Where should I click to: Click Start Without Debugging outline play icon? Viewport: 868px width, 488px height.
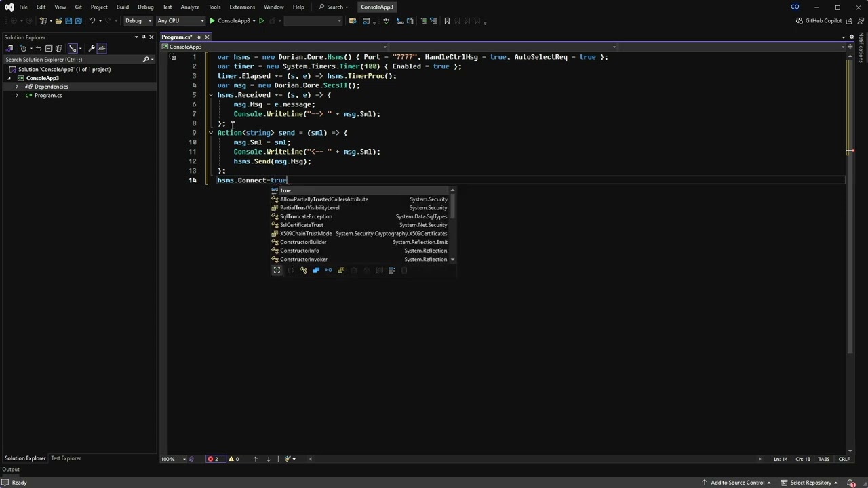(x=262, y=21)
